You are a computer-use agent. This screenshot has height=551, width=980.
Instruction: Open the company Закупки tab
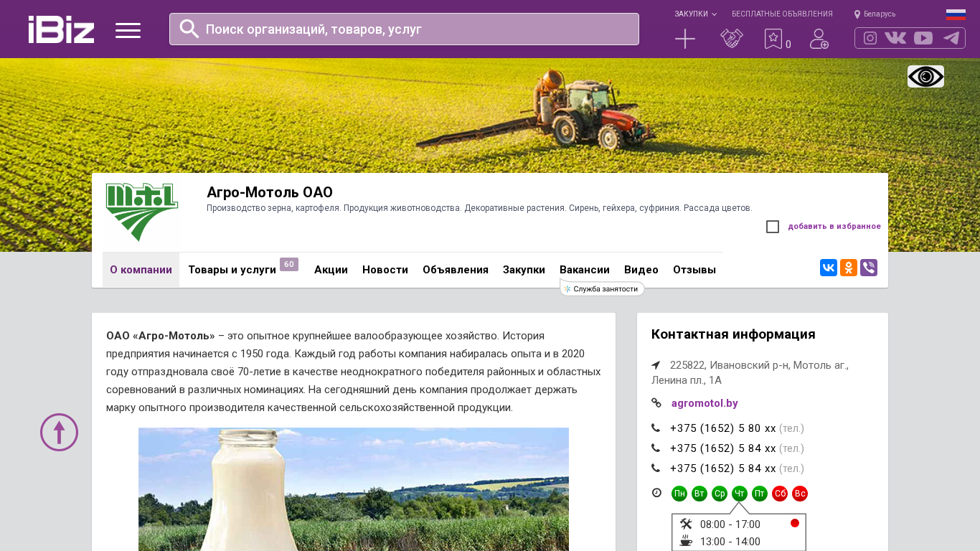524,270
